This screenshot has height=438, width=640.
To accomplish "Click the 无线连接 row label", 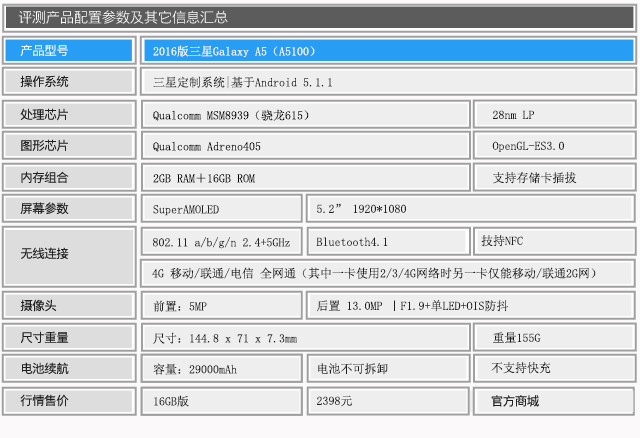I will tap(68, 256).
